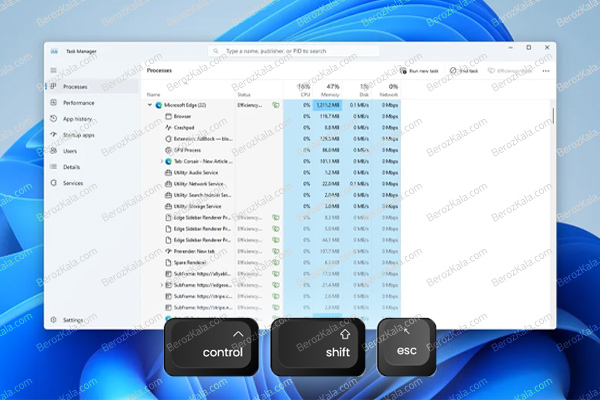Screen dimensions: 600x400
Task: Open the hamburger navigation menu
Action: 53,70
